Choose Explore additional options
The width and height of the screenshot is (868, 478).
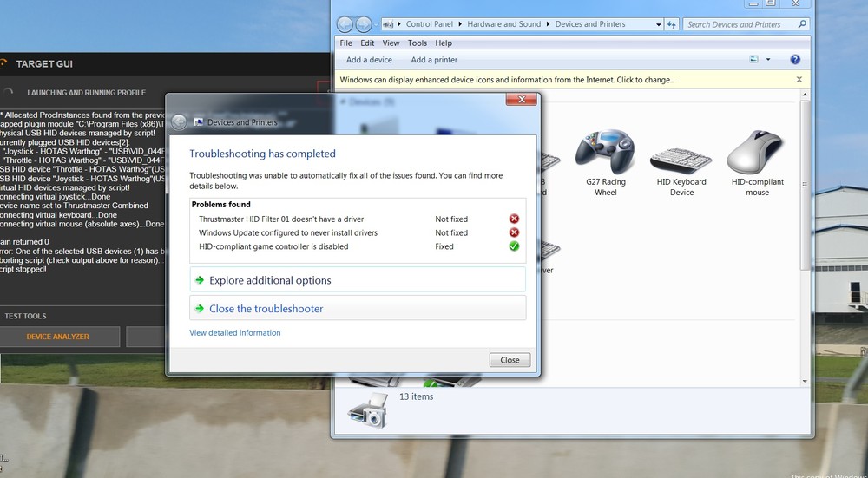358,280
